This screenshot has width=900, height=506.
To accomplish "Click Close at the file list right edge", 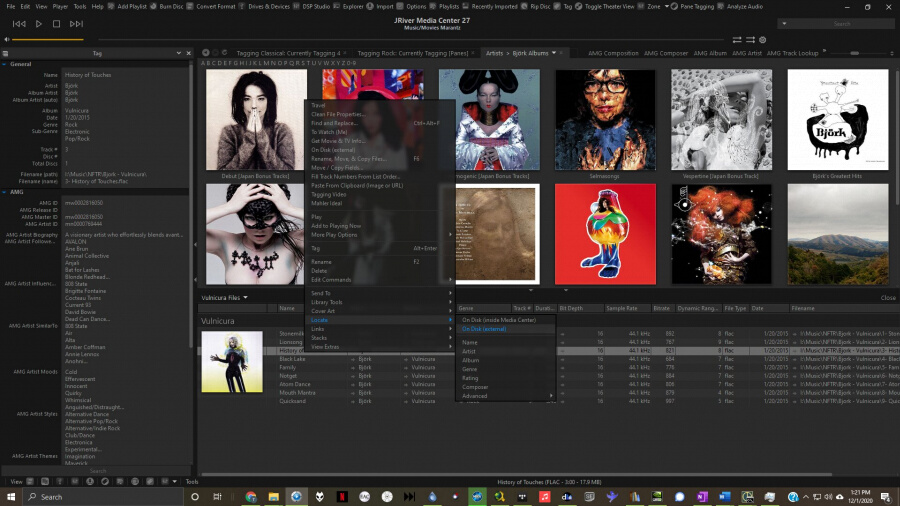I will pyautogui.click(x=888, y=298).
